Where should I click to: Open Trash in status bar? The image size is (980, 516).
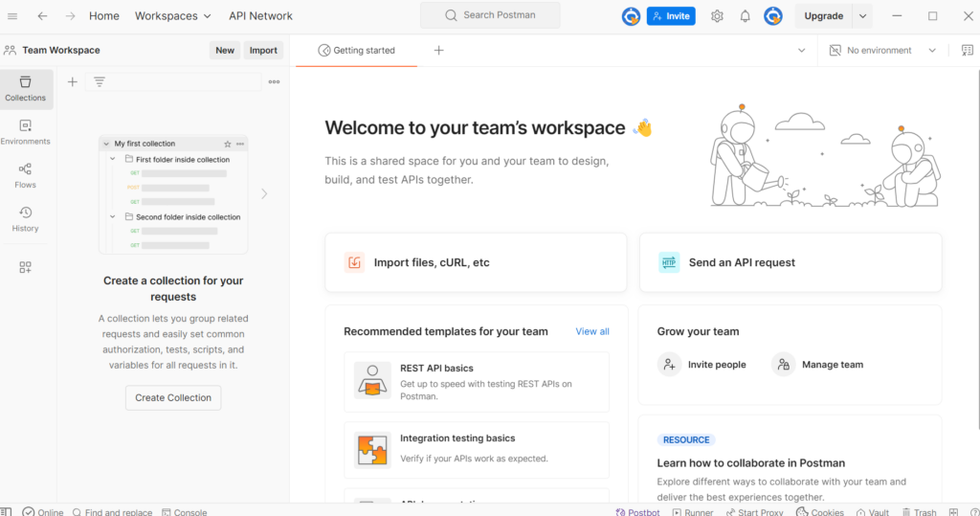[919, 511]
